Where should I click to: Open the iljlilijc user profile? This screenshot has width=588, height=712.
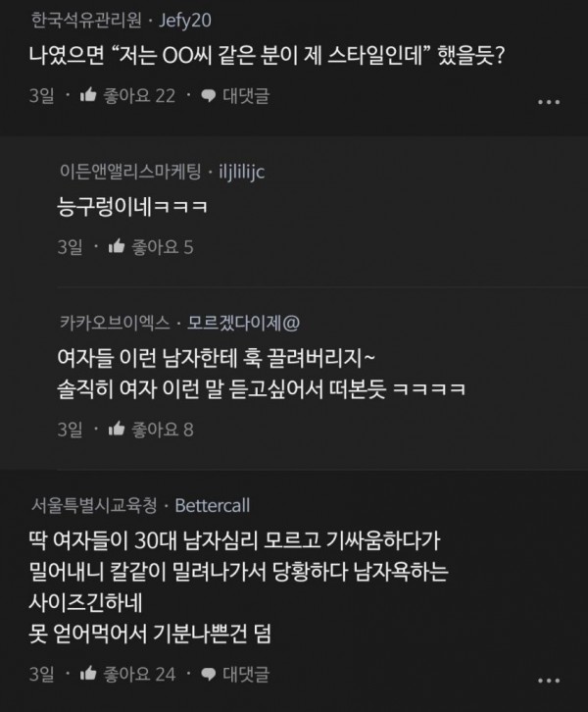click(242, 172)
